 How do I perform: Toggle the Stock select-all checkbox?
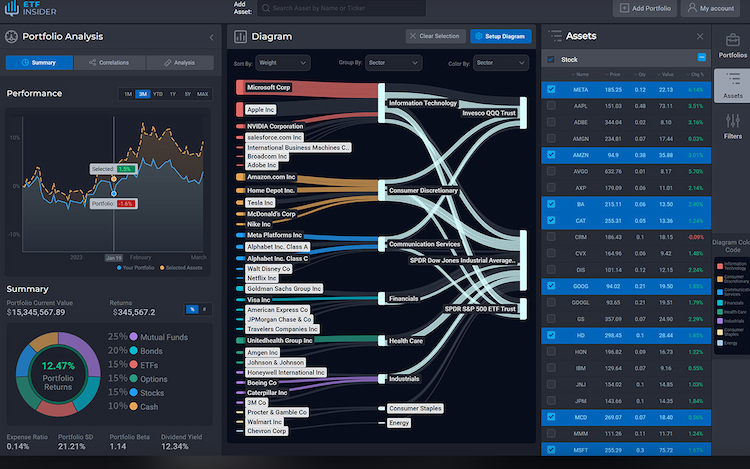[x=552, y=59]
